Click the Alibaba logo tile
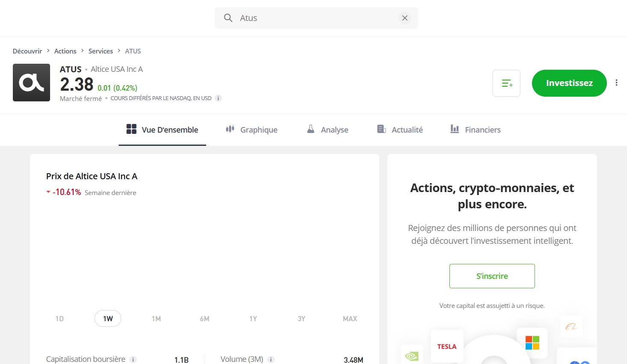Image resolution: width=627 pixels, height=364 pixels. (571, 326)
